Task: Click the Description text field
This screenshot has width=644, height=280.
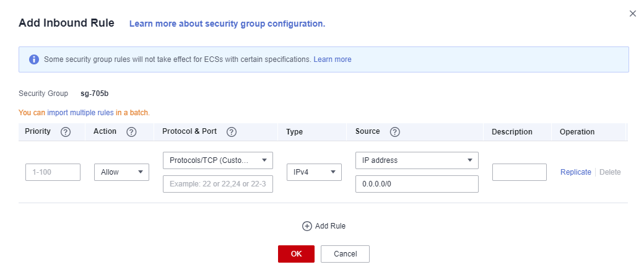Action: pyautogui.click(x=520, y=172)
